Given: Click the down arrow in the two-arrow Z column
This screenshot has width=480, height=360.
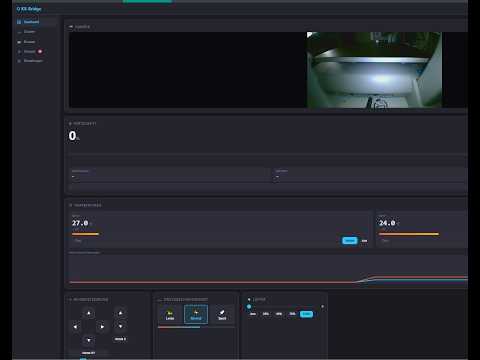Looking at the screenshot, I should point(120,326).
